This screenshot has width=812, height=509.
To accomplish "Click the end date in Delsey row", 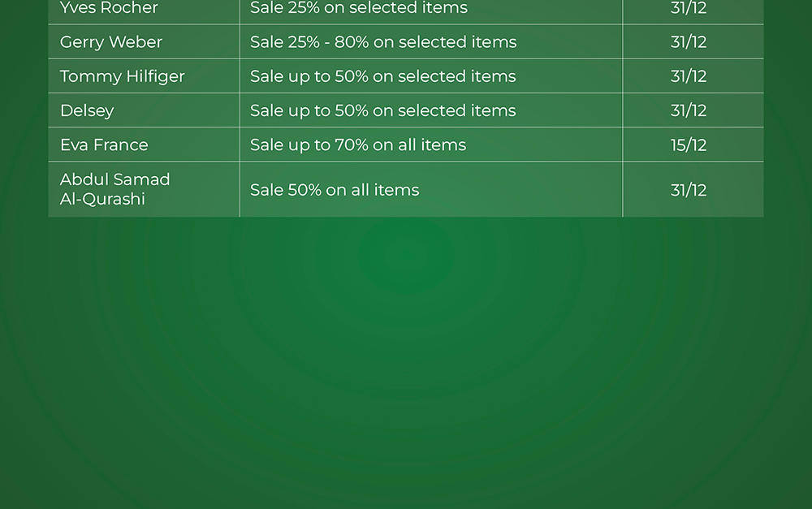I will pos(689,110).
